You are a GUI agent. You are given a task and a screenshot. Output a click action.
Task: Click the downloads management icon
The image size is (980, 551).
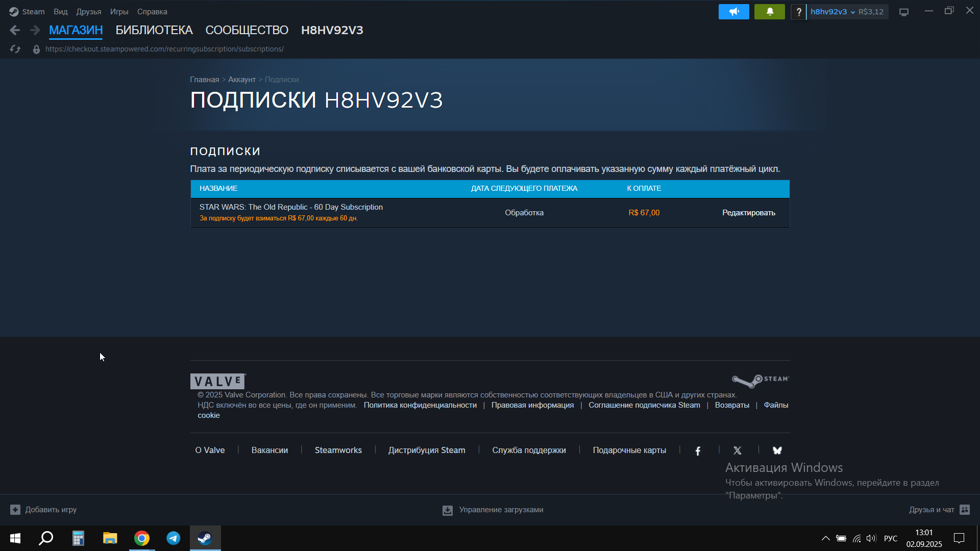click(448, 510)
